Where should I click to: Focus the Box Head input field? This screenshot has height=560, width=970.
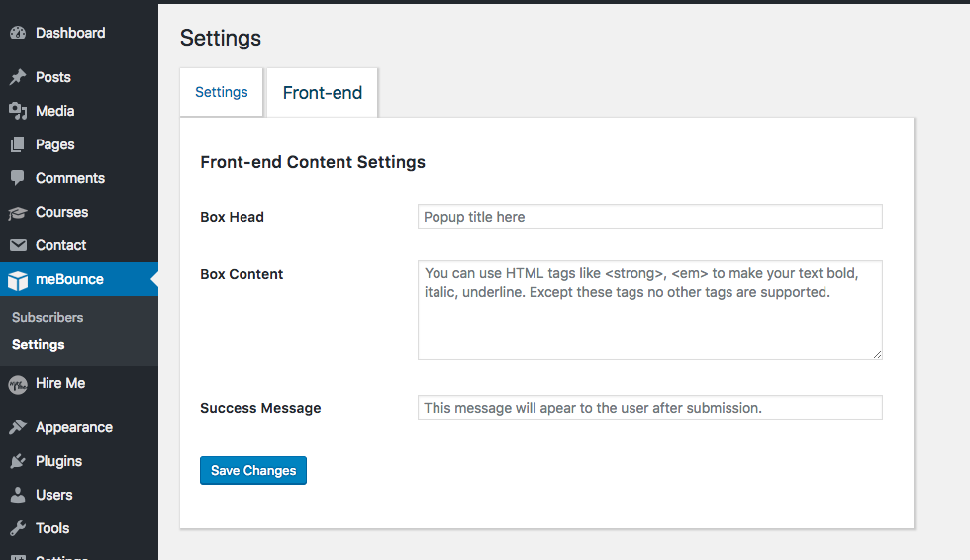[650, 217]
